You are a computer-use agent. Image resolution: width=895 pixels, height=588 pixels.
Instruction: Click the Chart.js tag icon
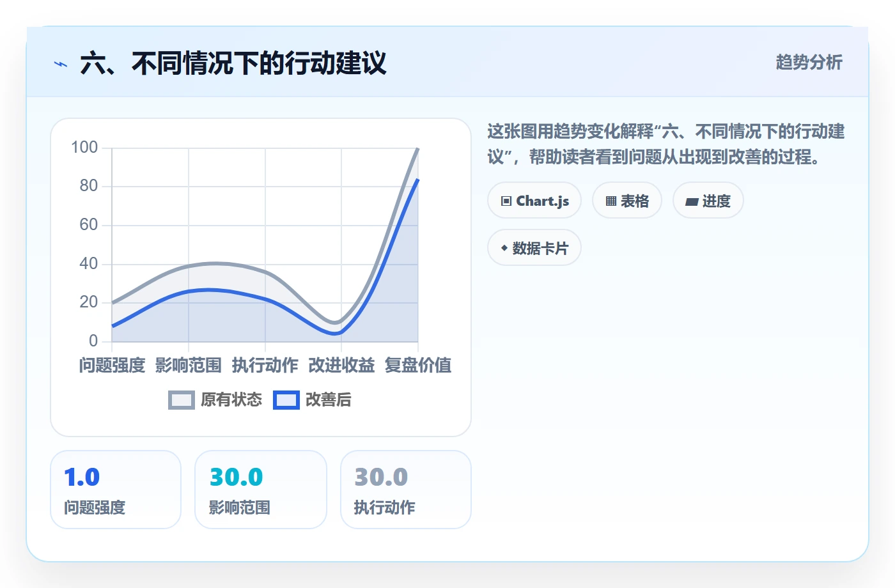click(x=506, y=201)
